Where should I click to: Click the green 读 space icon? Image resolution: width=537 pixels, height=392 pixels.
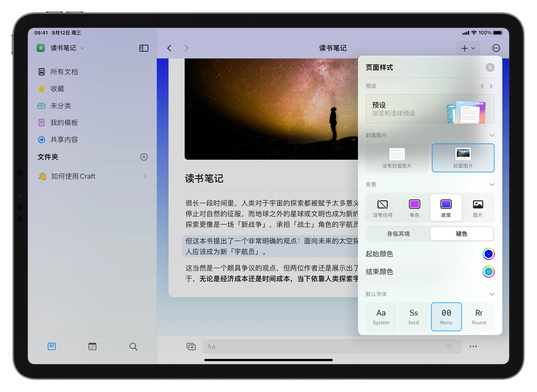click(41, 48)
